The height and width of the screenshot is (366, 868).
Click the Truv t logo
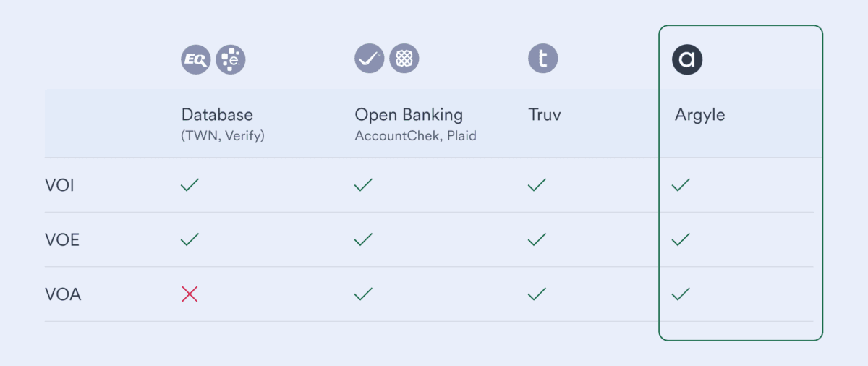point(543,59)
